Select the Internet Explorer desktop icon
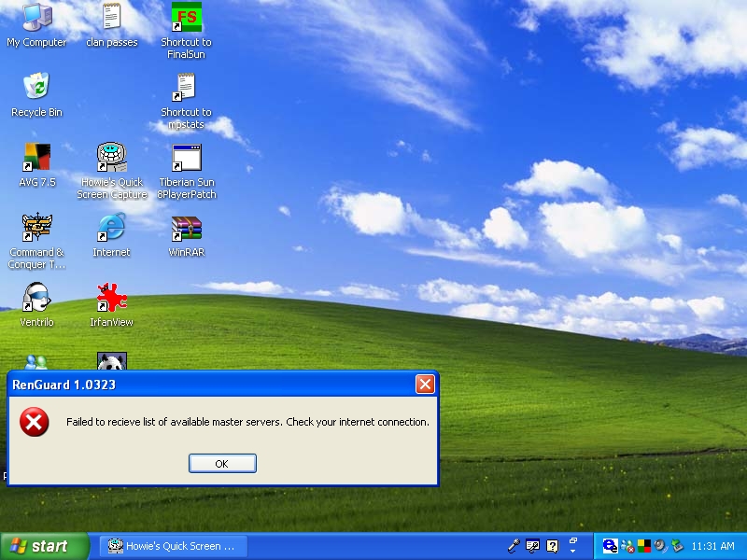This screenshot has height=560, width=747. tap(112, 229)
